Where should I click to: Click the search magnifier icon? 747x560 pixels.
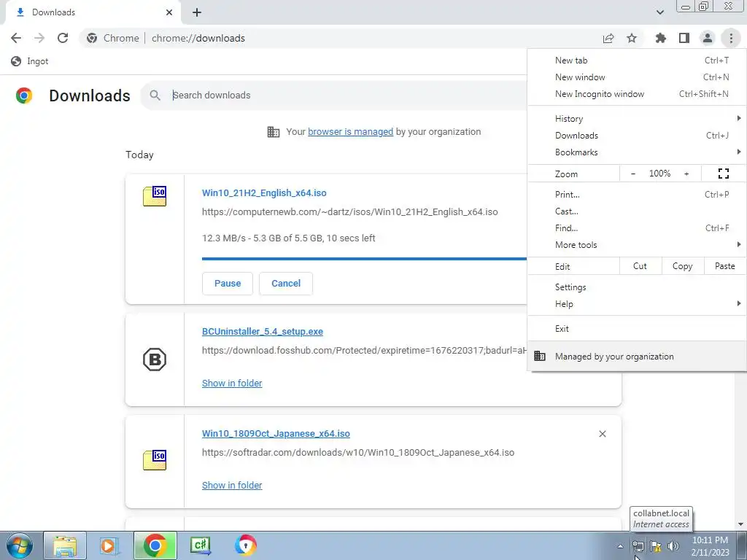pos(155,96)
